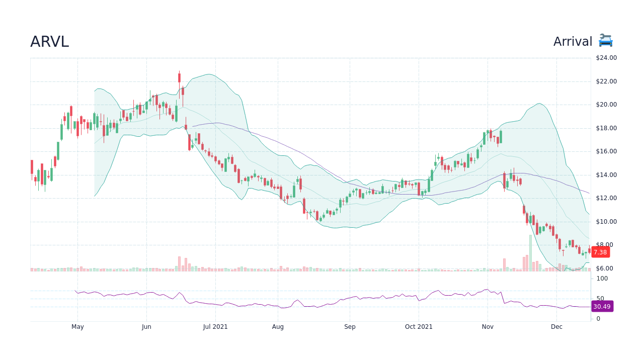Viewport: 644px width, 362px height.
Task: Click the $16.00 price axis label
Action: point(606,151)
